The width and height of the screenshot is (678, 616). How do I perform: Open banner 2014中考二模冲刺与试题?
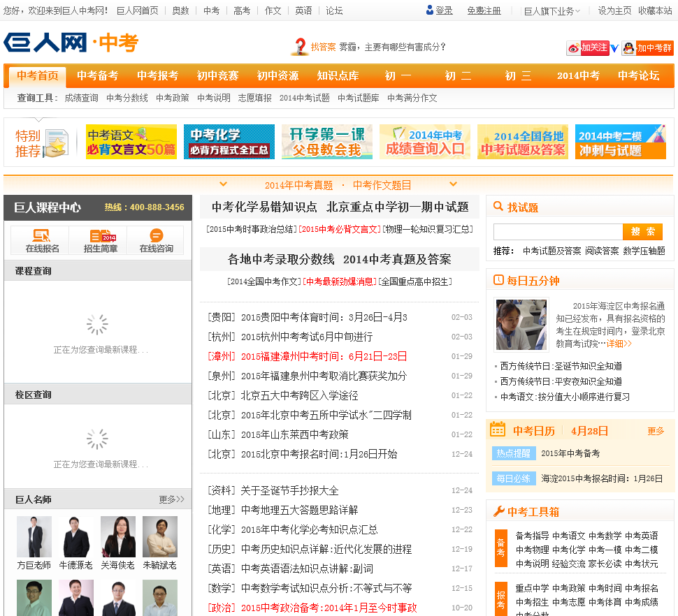click(x=621, y=142)
